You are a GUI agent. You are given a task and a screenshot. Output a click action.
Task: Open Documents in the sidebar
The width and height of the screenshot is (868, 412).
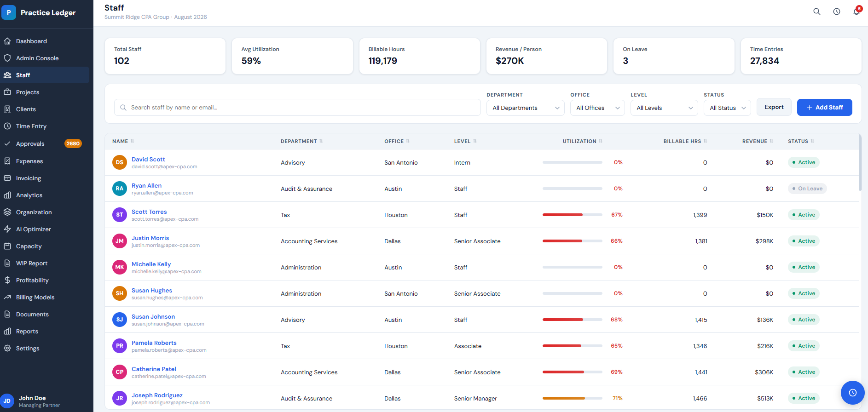pyautogui.click(x=45, y=314)
